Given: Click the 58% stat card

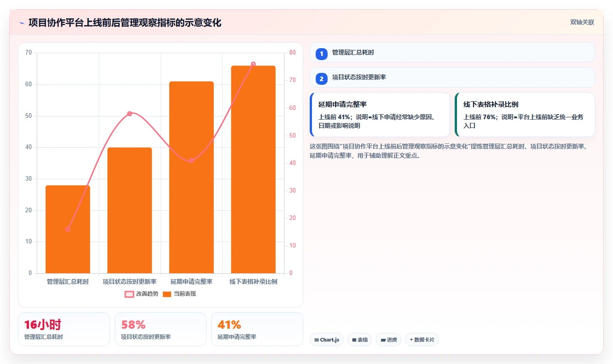Looking at the screenshot, I should [161, 329].
